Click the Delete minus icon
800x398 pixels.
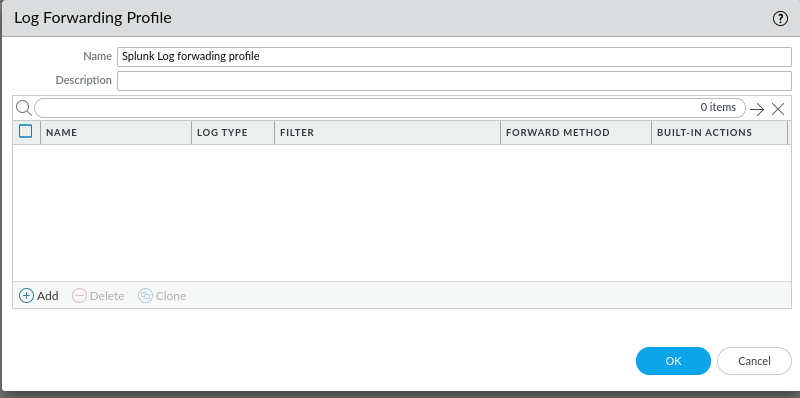80,296
